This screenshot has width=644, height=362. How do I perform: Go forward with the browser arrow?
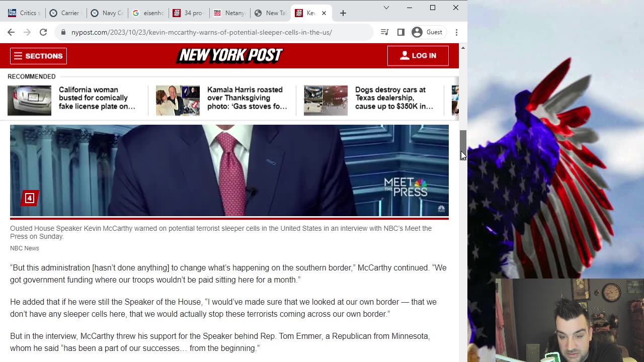pos(27,32)
